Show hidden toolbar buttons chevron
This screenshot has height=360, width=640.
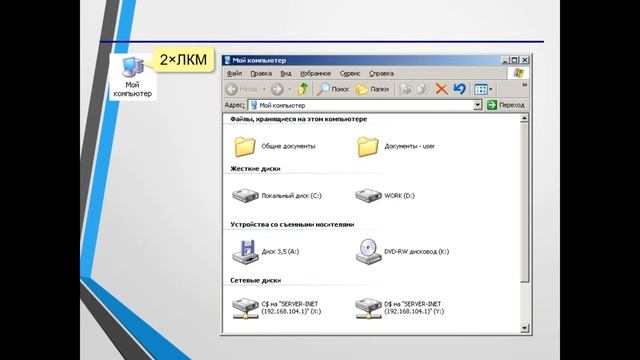click(x=524, y=85)
